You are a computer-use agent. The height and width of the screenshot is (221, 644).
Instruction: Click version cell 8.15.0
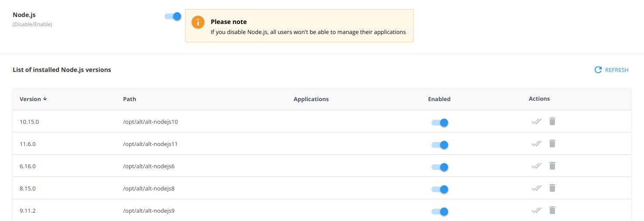point(27,188)
